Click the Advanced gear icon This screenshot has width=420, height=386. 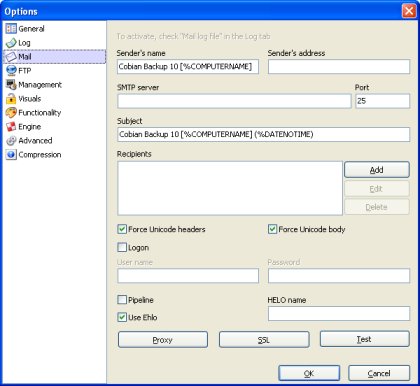click(11, 141)
